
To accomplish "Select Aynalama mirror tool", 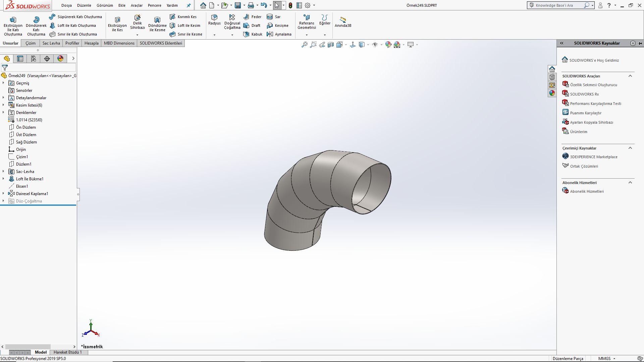I will click(279, 34).
